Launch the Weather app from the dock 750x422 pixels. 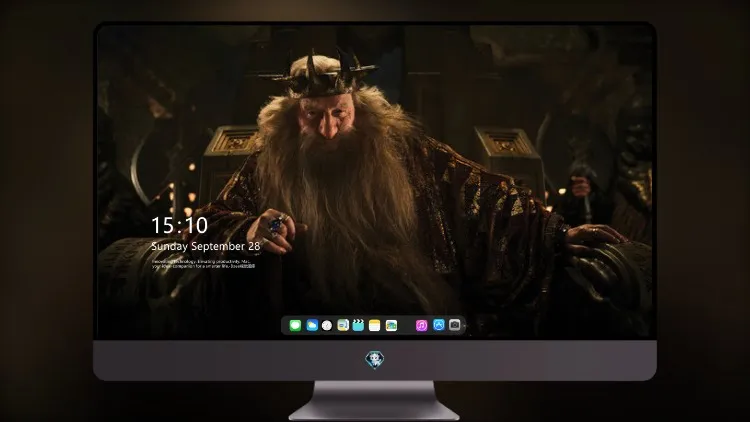tap(312, 326)
